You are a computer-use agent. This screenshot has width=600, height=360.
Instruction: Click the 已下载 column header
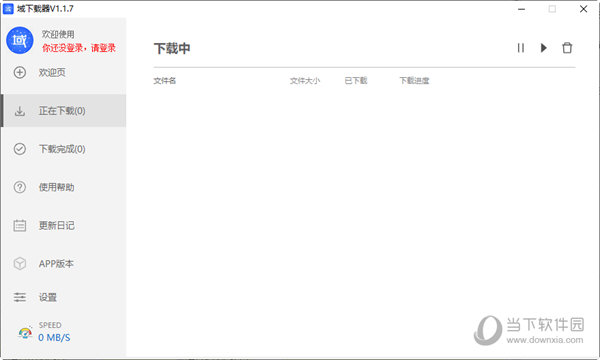356,81
